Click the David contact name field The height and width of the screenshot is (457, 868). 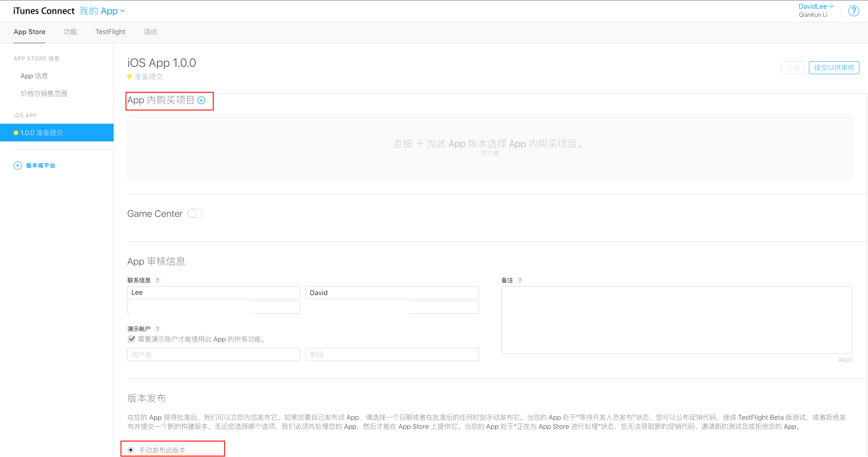tap(392, 292)
